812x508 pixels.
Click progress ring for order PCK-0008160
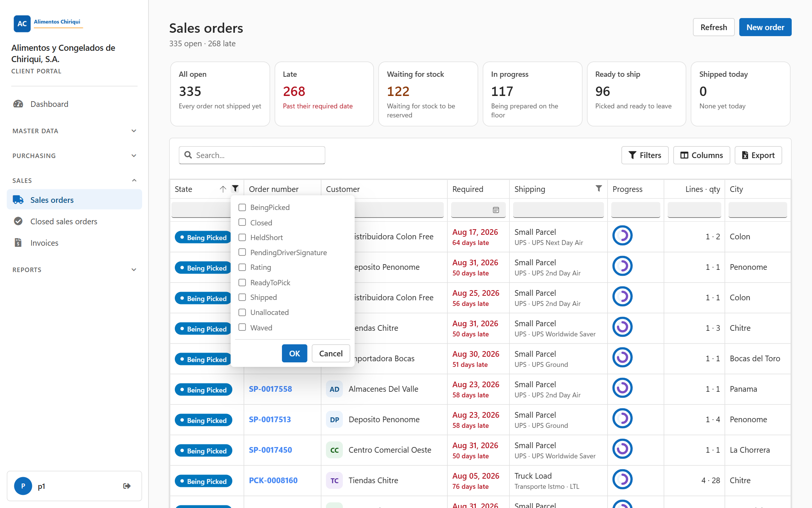[x=623, y=479]
